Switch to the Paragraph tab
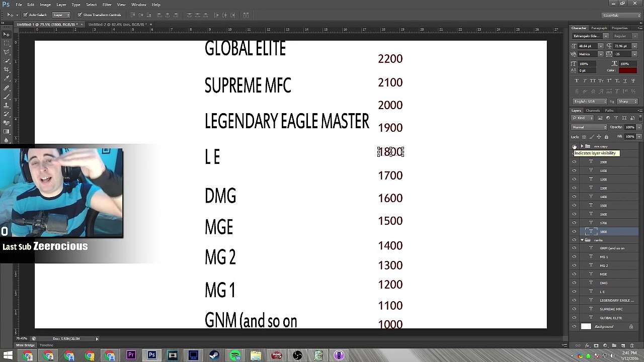This screenshot has width=644, height=362. pyautogui.click(x=599, y=28)
